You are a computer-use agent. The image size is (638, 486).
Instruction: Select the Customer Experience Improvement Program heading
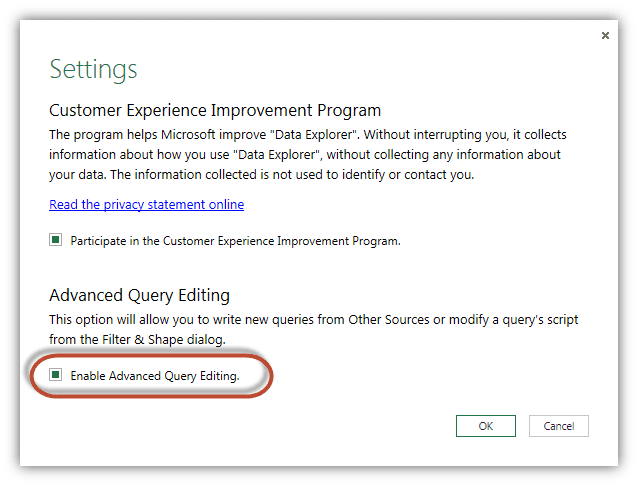(x=215, y=110)
